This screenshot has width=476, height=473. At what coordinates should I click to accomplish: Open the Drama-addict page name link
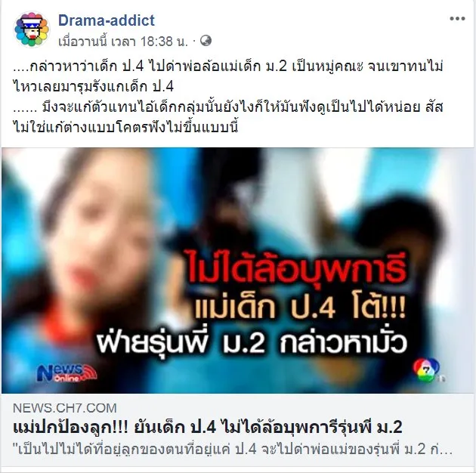[x=107, y=20]
